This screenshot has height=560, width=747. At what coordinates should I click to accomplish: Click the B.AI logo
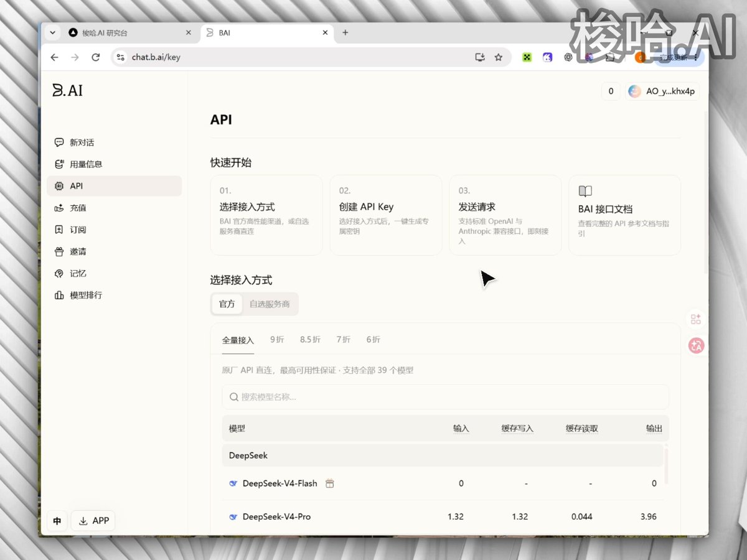click(x=67, y=90)
